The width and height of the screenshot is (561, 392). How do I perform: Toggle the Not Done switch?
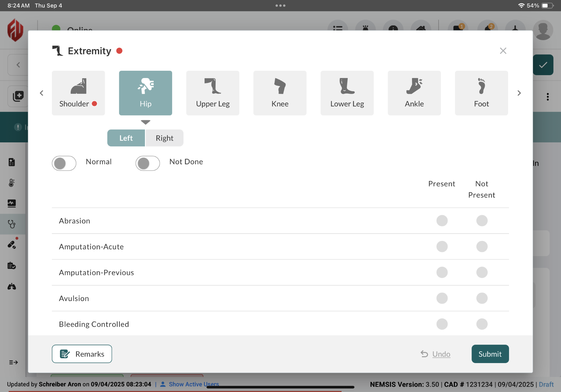point(148,163)
